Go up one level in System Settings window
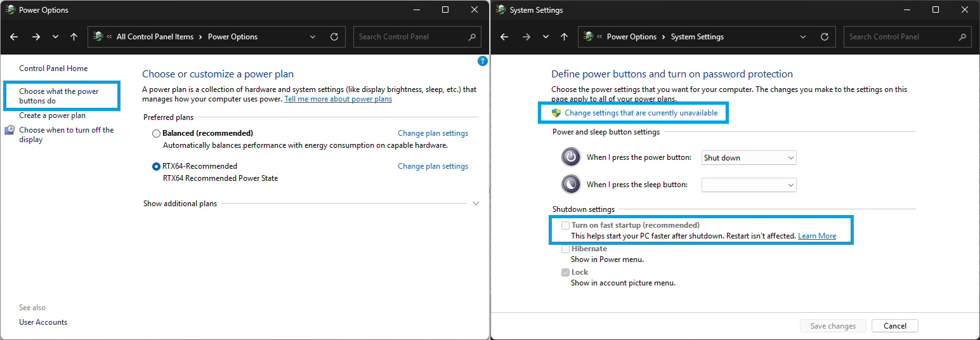Screen dimensions: 980x340 pyautogui.click(x=564, y=37)
